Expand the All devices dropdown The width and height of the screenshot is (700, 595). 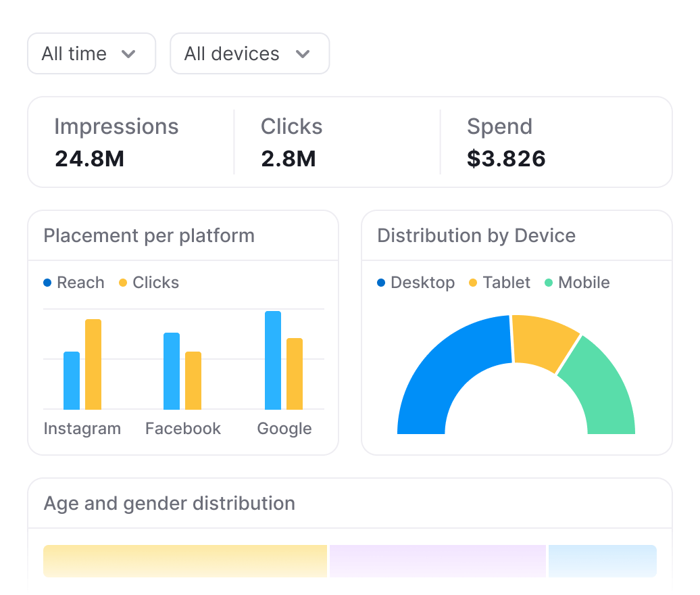[x=249, y=54]
